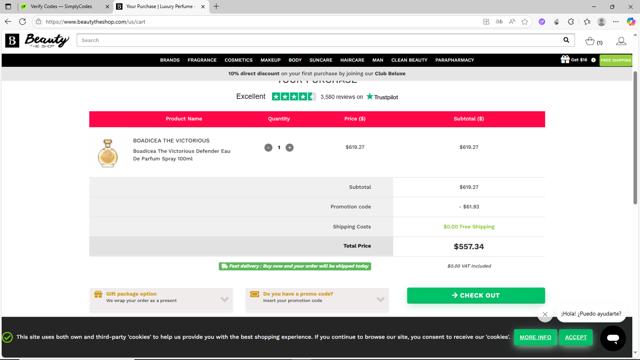Open browser settings and more menu
Image resolution: width=640 pixels, height=360 pixels.
616,22
